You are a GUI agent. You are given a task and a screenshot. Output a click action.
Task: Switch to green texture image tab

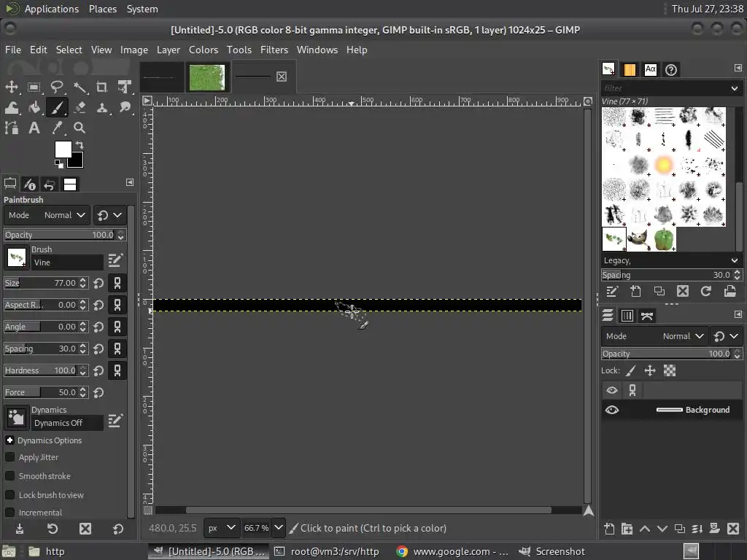[x=207, y=77]
